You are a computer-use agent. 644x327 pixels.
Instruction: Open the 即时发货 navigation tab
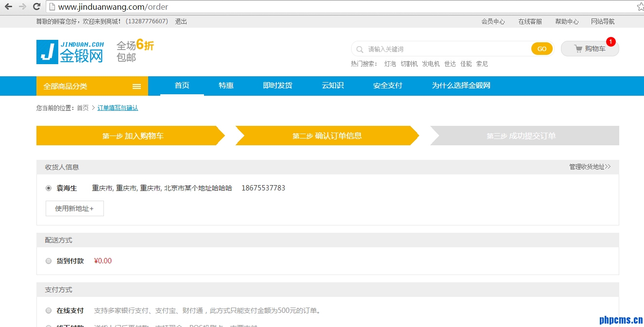(x=278, y=86)
